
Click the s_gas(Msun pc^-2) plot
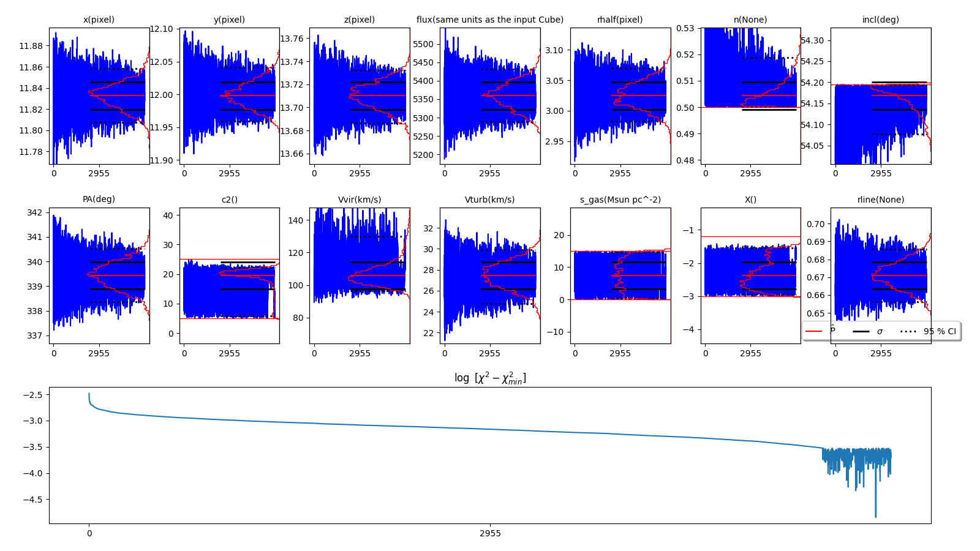[620, 275]
